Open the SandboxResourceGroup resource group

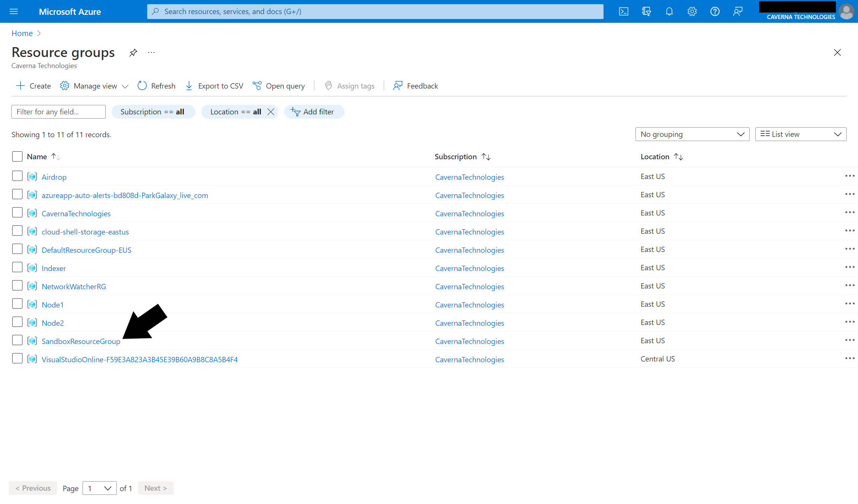(x=81, y=341)
